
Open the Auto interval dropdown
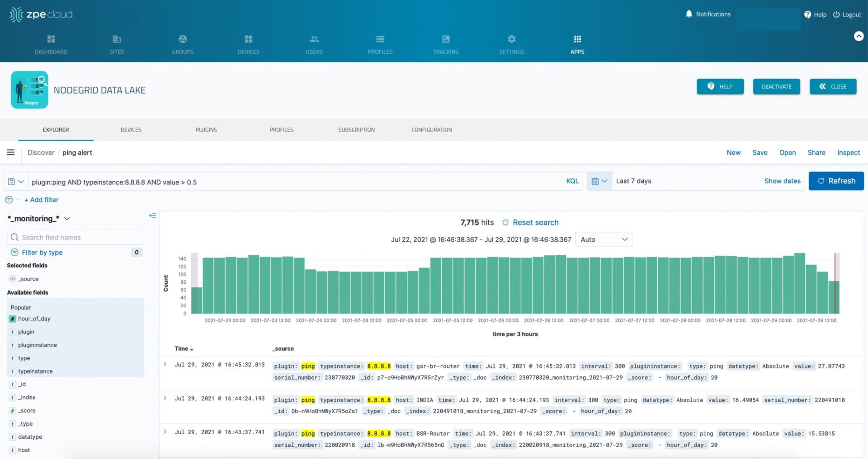pos(604,239)
